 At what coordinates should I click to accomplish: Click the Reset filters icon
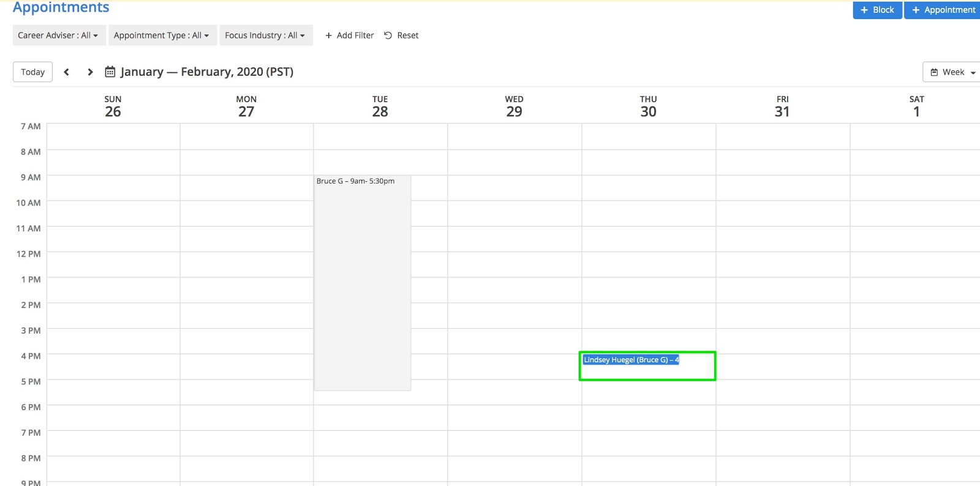coord(388,36)
